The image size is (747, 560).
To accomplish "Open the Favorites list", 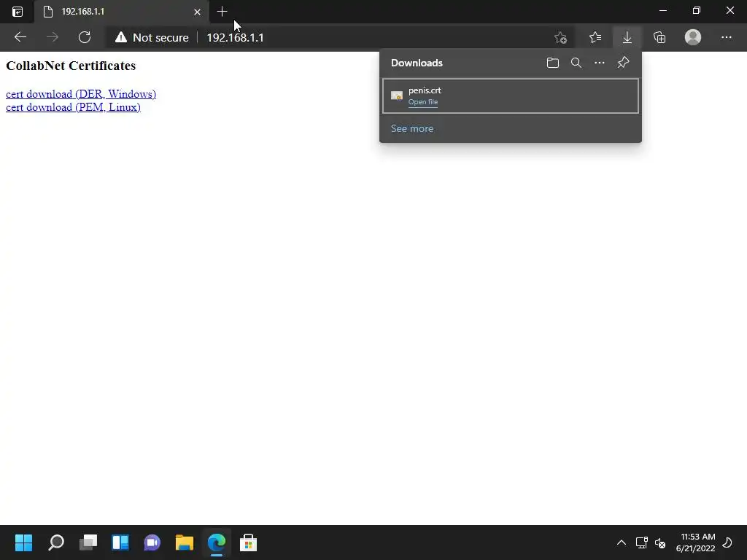I will tap(595, 38).
